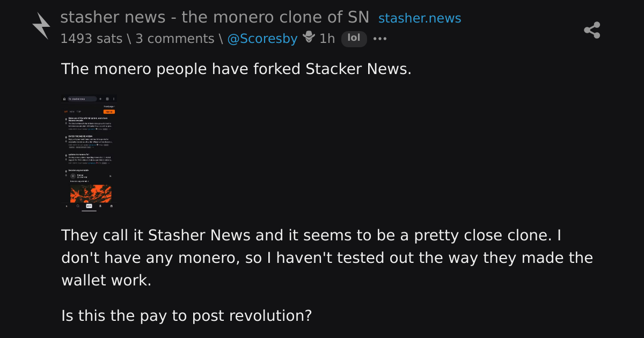The height and width of the screenshot is (338, 644).
Task: Open the share icon for this post
Action: [592, 30]
